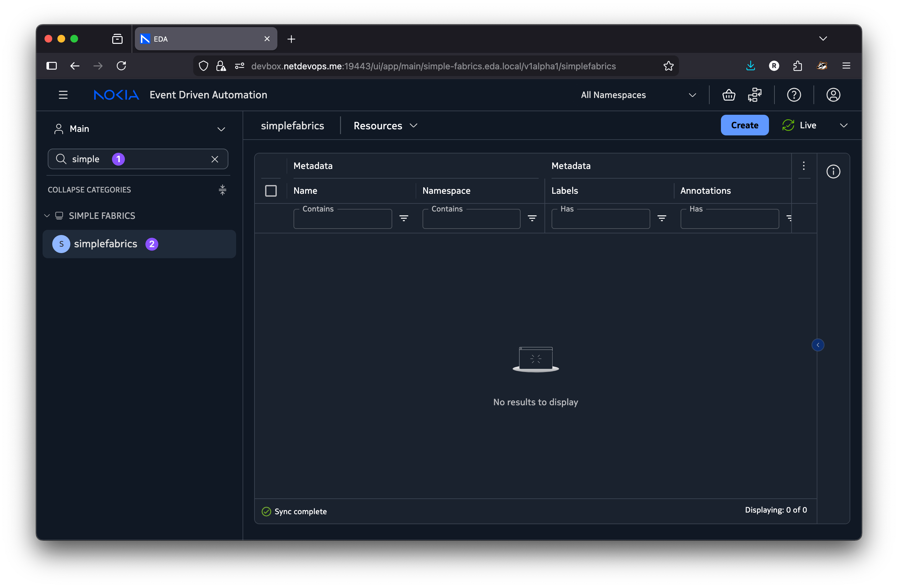Click the table three-dot options menu
Screen dimensions: 898x588
[x=804, y=166]
